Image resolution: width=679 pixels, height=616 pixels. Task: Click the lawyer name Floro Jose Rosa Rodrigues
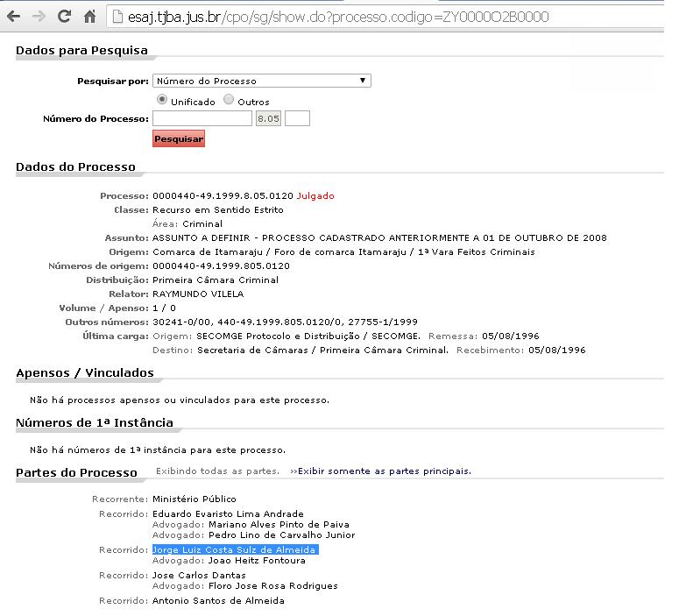click(x=272, y=585)
